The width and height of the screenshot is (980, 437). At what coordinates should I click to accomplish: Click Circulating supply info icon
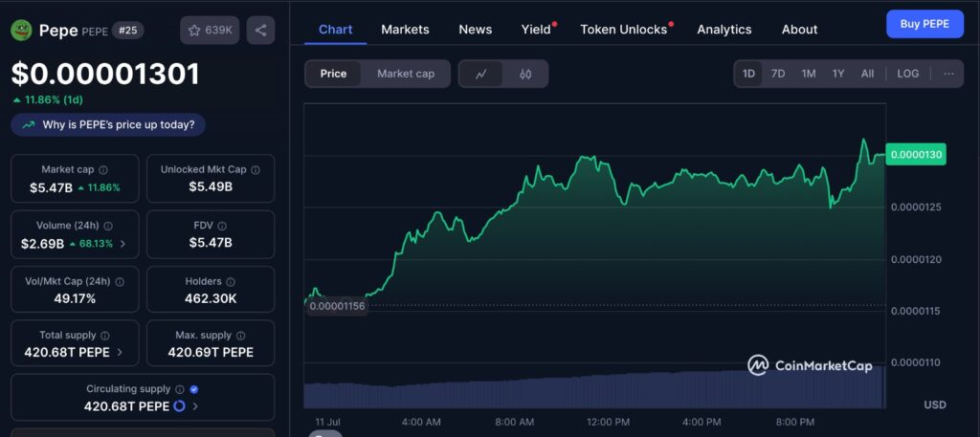(x=180, y=389)
